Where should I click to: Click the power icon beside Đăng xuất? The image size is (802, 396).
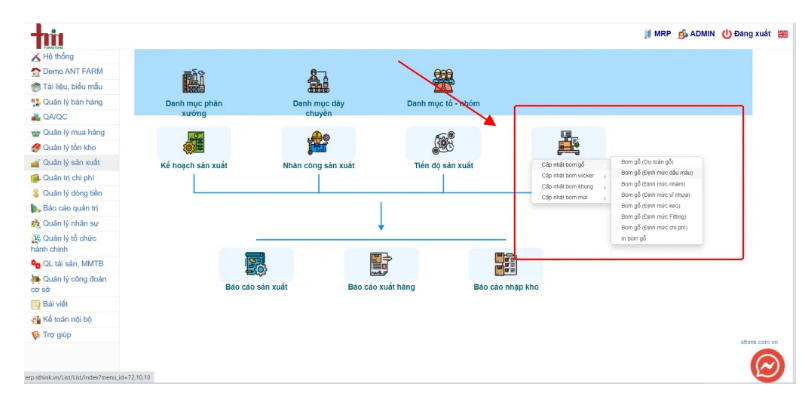[x=726, y=34]
